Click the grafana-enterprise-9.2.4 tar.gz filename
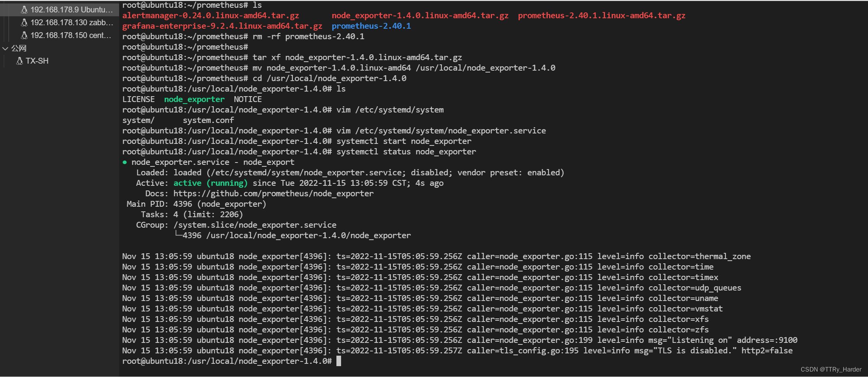Image resolution: width=868 pixels, height=377 pixels. (x=222, y=26)
